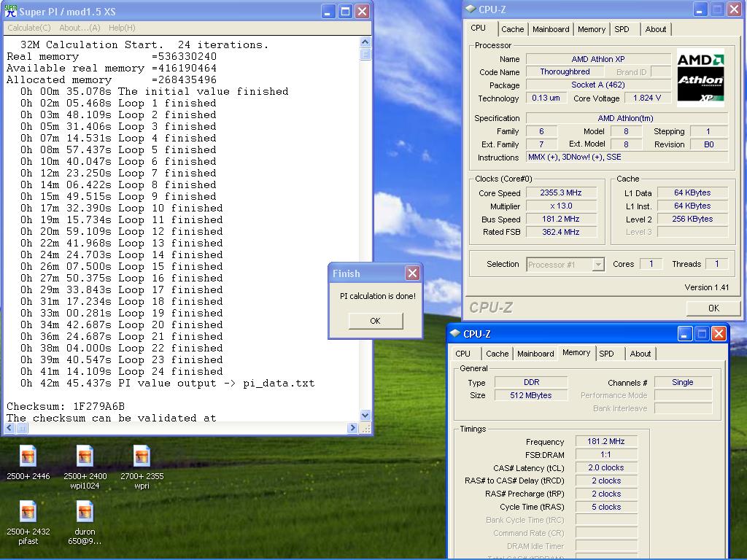747x560 pixels.
Task: Open the '2500+ 2400 wpi1024' desktop icon
Action: [85, 456]
